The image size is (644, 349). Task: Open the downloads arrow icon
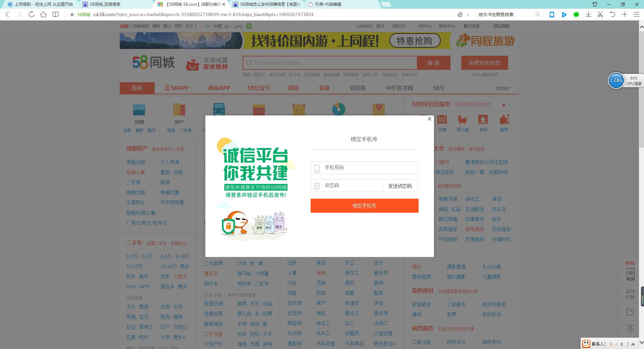coord(588,14)
